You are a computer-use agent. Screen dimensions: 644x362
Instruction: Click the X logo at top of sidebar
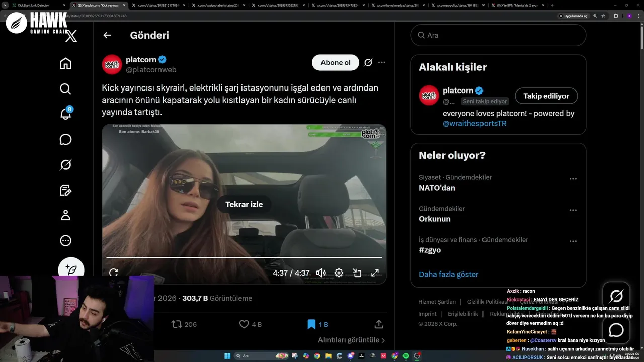click(x=71, y=36)
